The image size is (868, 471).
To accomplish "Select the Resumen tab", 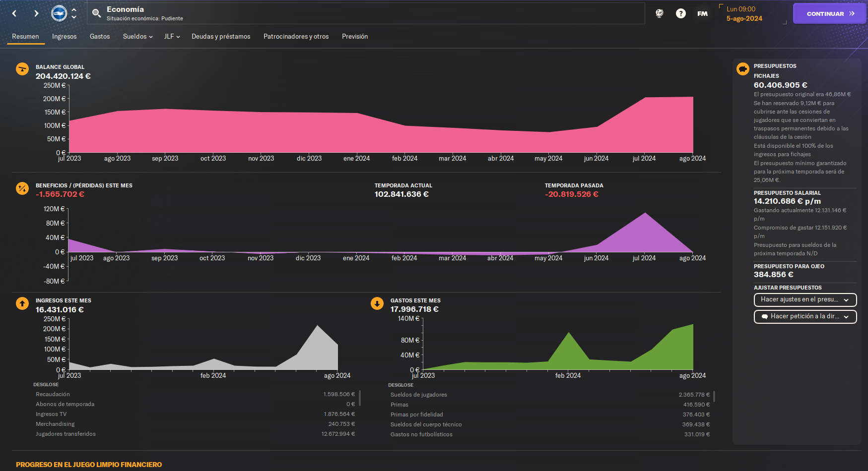I will pos(25,37).
